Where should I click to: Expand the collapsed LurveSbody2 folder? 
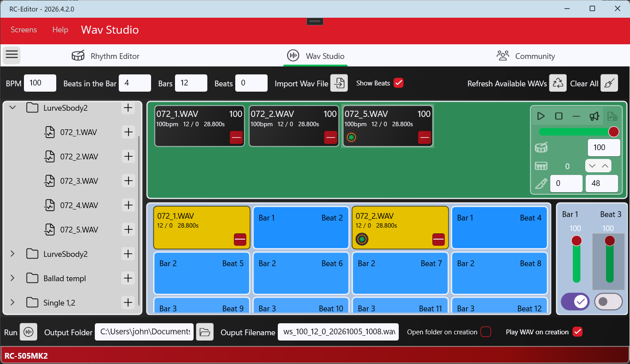(x=12, y=254)
